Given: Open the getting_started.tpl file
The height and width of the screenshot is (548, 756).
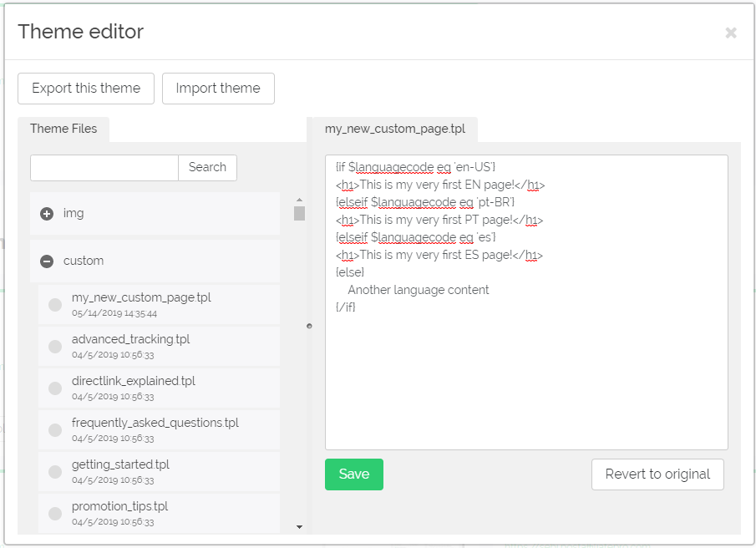Looking at the screenshot, I should (x=159, y=471).
